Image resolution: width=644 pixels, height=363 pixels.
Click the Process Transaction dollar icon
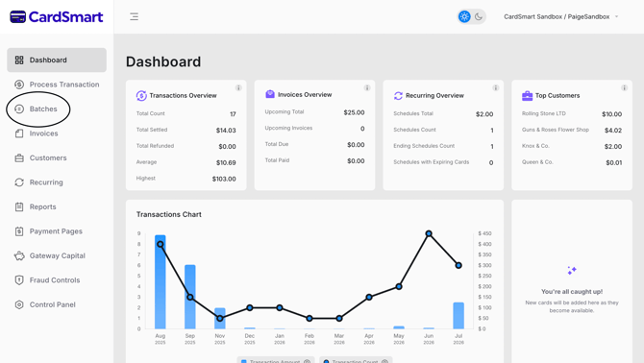[x=19, y=85]
